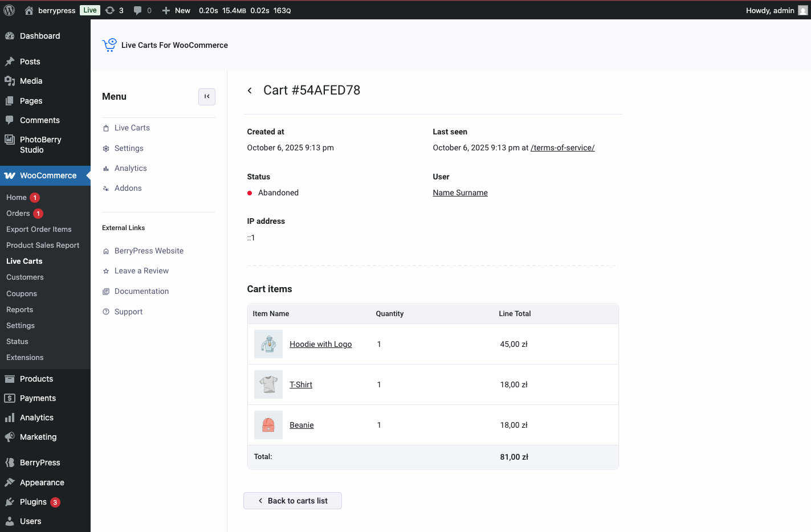Click the Settings gear icon in Menu
This screenshot has width=811, height=532.
click(106, 149)
